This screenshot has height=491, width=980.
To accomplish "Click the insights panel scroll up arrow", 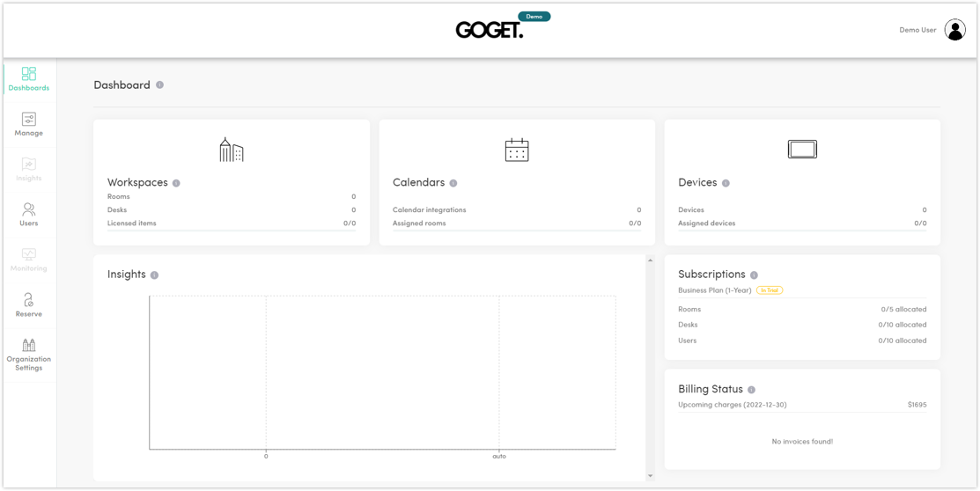I will point(650,260).
